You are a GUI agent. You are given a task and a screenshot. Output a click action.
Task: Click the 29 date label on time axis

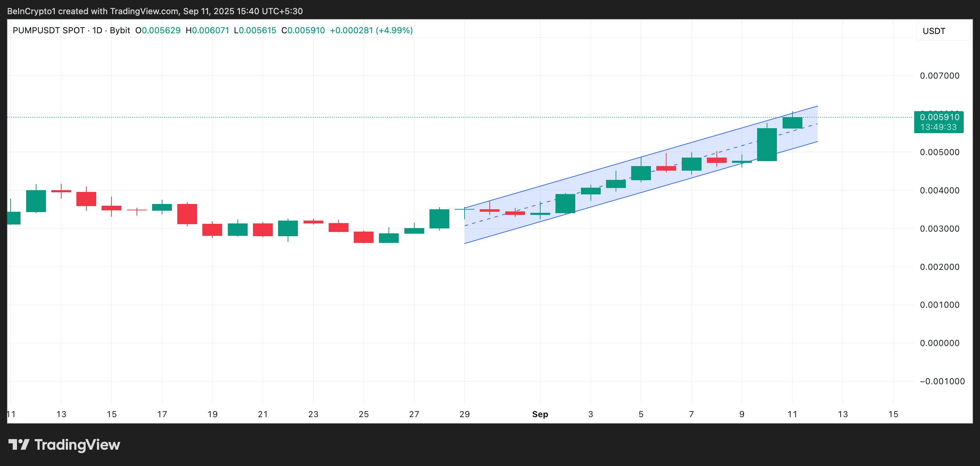(464, 414)
